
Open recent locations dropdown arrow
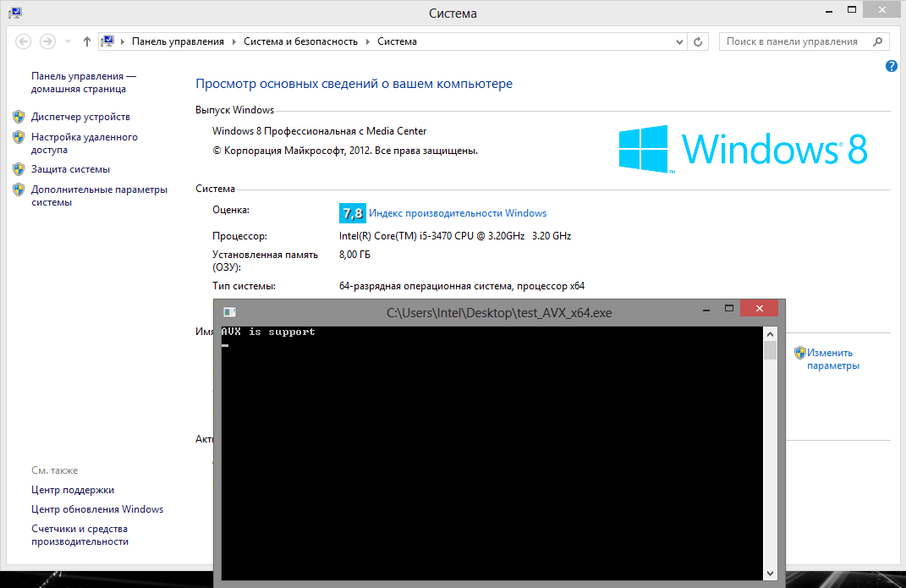(68, 41)
